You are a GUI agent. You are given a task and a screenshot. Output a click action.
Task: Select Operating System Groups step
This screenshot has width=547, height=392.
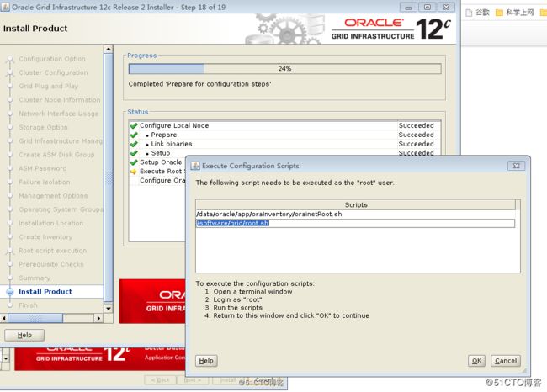pos(61,209)
